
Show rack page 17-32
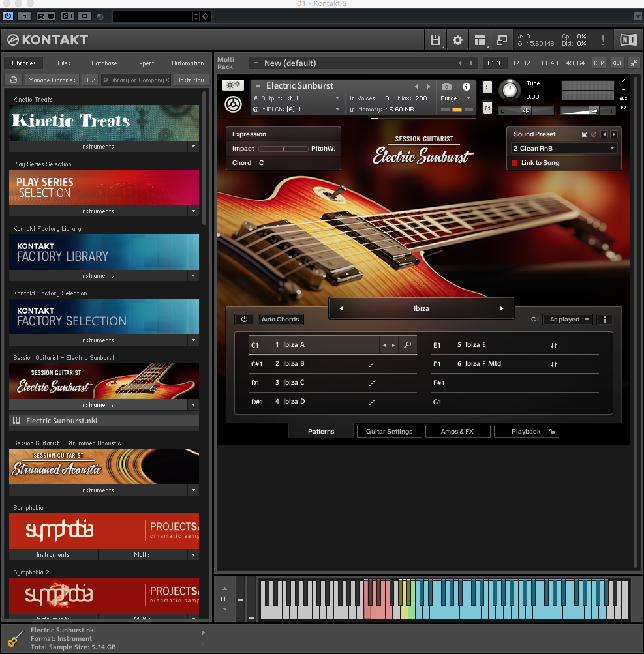pyautogui.click(x=521, y=63)
